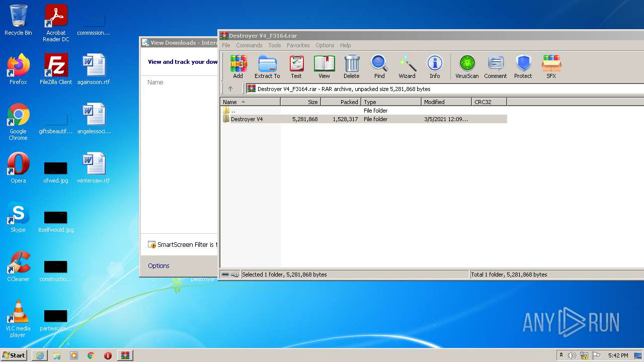Click Options link in View Downloads window
The image size is (644, 362).
[x=158, y=265]
